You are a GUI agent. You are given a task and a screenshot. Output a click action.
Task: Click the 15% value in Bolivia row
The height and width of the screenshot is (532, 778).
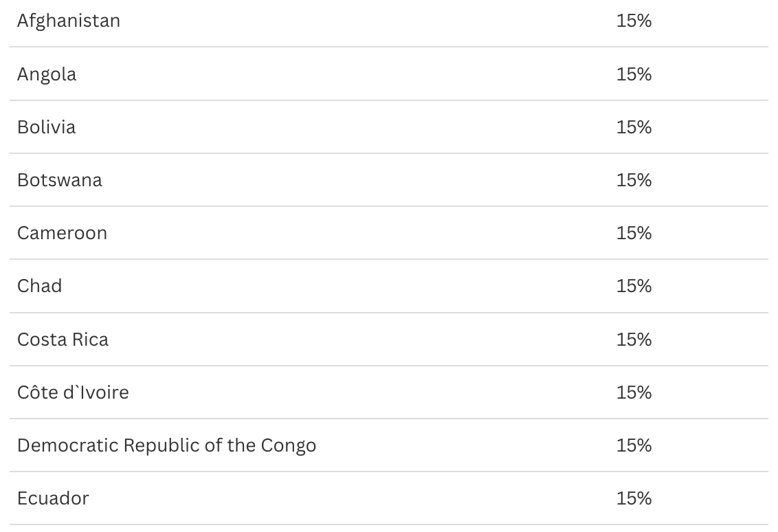634,127
